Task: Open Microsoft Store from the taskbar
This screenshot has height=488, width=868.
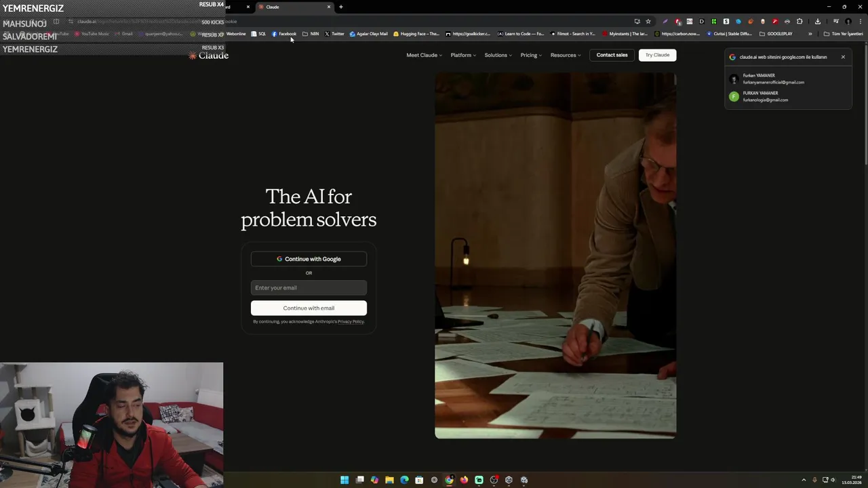Action: (419, 480)
